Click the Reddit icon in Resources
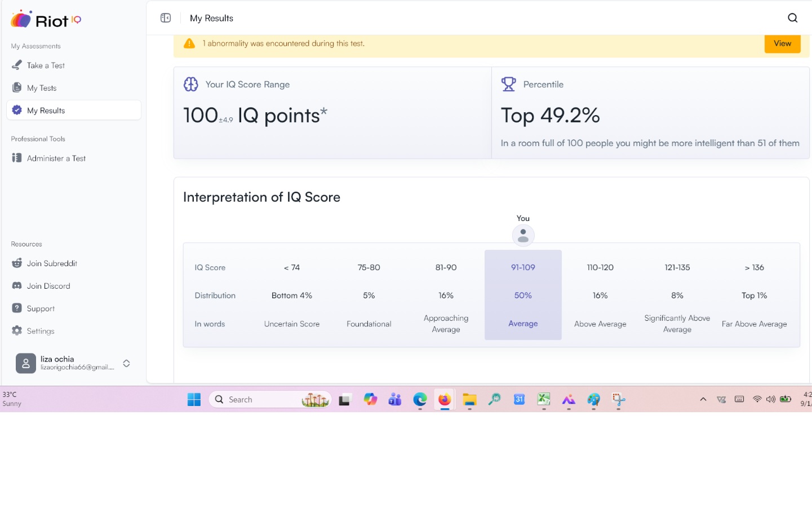Viewport: 812px width, 512px height. pyautogui.click(x=17, y=263)
